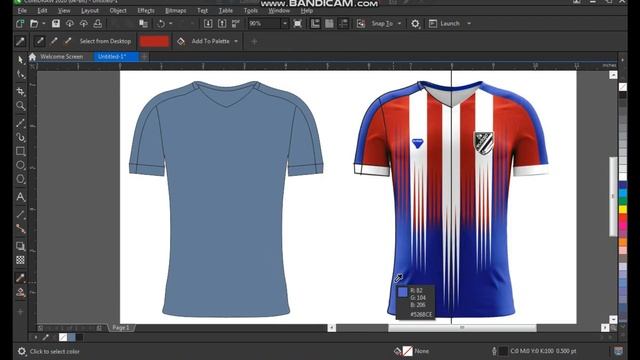The height and width of the screenshot is (360, 640).
Task: Select the Polygon tool
Action: coord(20,180)
